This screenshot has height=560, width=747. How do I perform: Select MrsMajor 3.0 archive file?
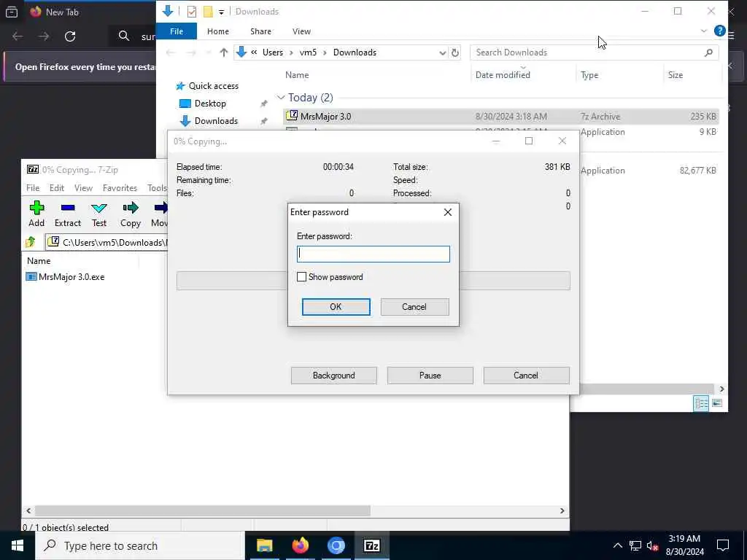click(500, 117)
